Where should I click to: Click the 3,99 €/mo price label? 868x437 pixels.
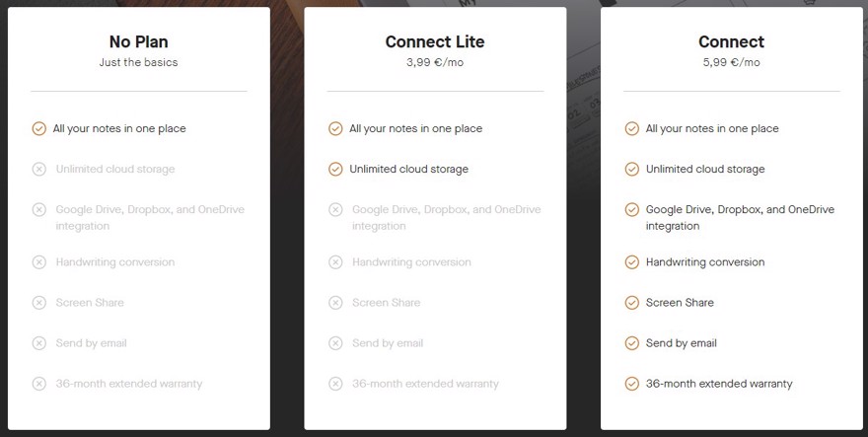(x=435, y=62)
